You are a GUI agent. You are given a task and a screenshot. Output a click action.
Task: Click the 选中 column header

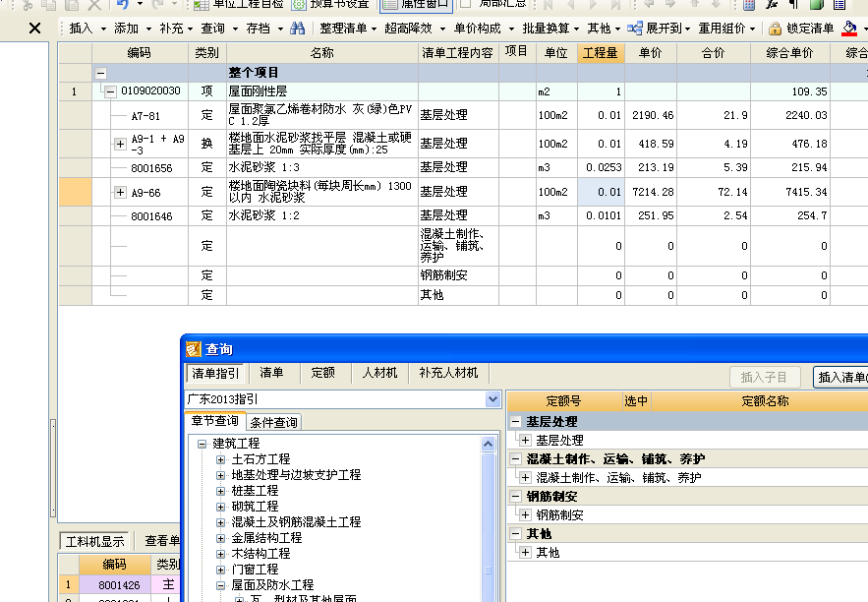coord(636,401)
